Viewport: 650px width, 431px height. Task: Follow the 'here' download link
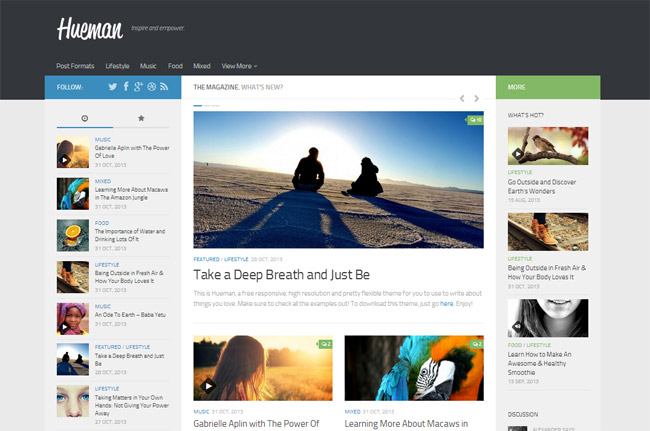[446, 303]
